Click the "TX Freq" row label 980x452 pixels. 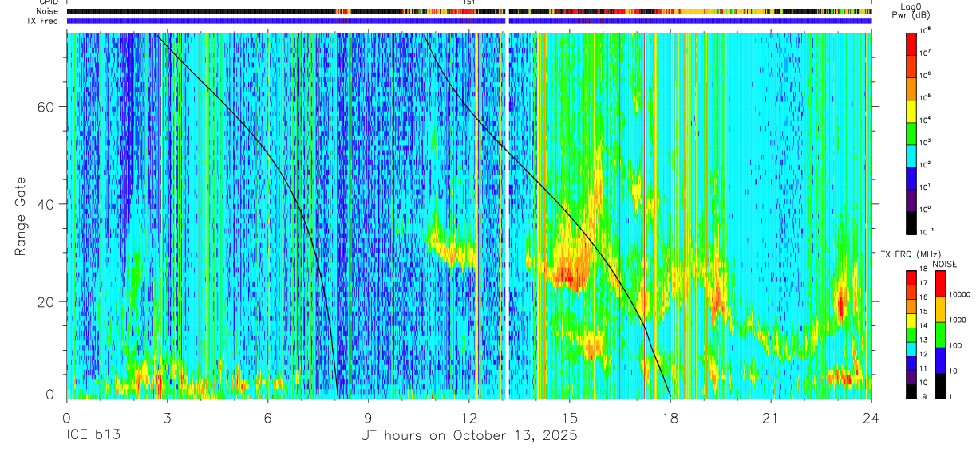(42, 21)
